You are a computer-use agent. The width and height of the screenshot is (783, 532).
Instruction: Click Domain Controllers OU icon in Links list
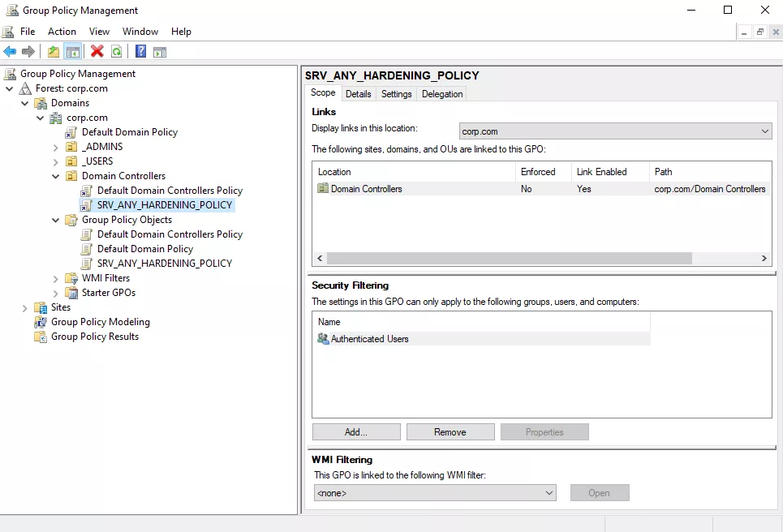coord(323,188)
